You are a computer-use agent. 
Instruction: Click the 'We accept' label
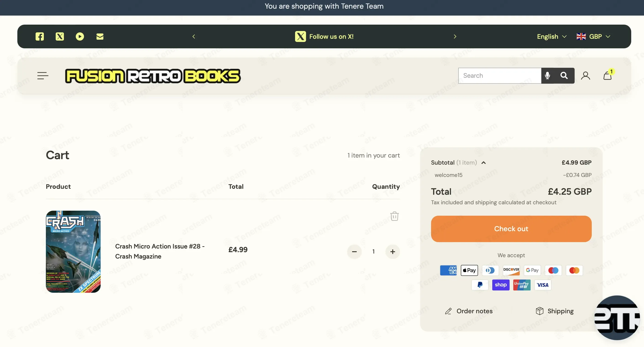click(511, 255)
